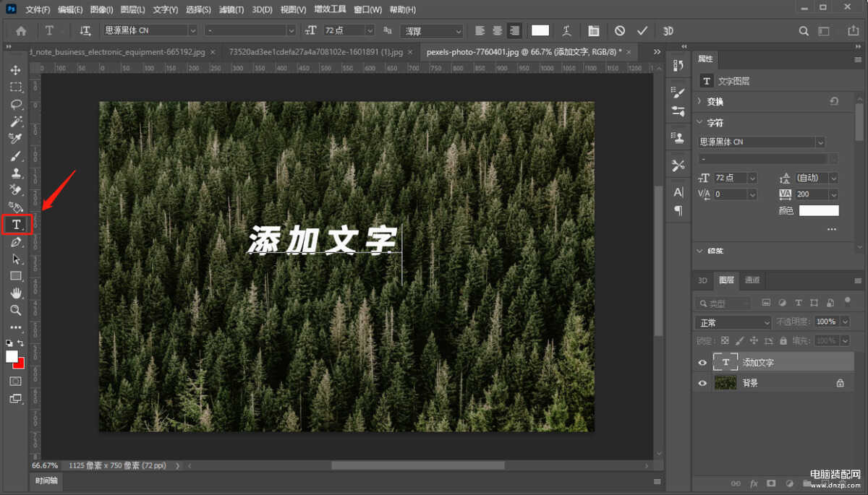Click the warp text icon
The height and width of the screenshot is (495, 868).
point(567,30)
